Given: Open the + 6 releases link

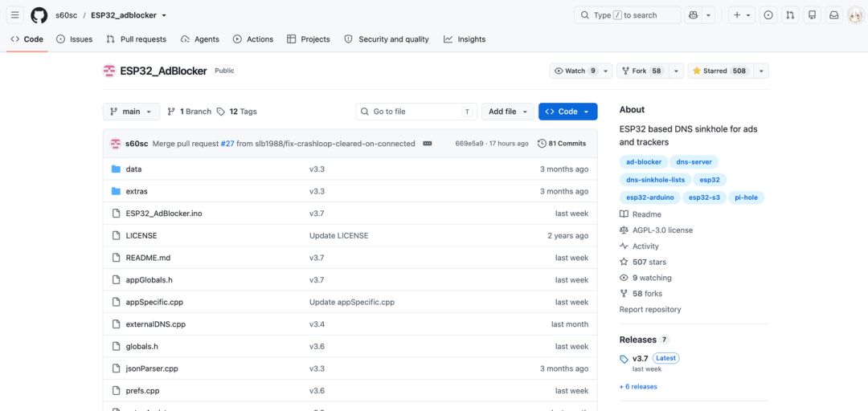Looking at the screenshot, I should pos(638,387).
